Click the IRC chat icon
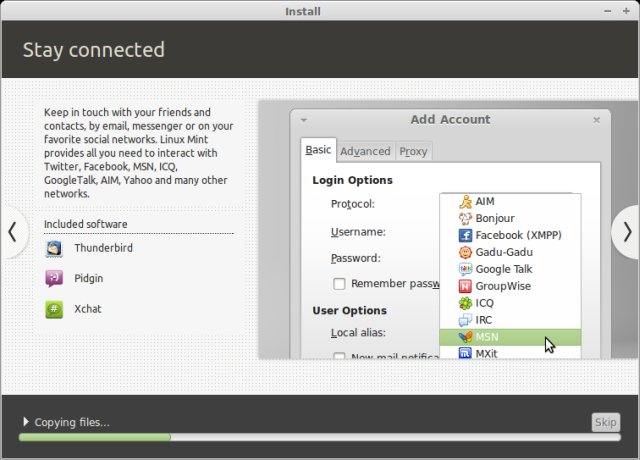The width and height of the screenshot is (640, 460). click(465, 320)
